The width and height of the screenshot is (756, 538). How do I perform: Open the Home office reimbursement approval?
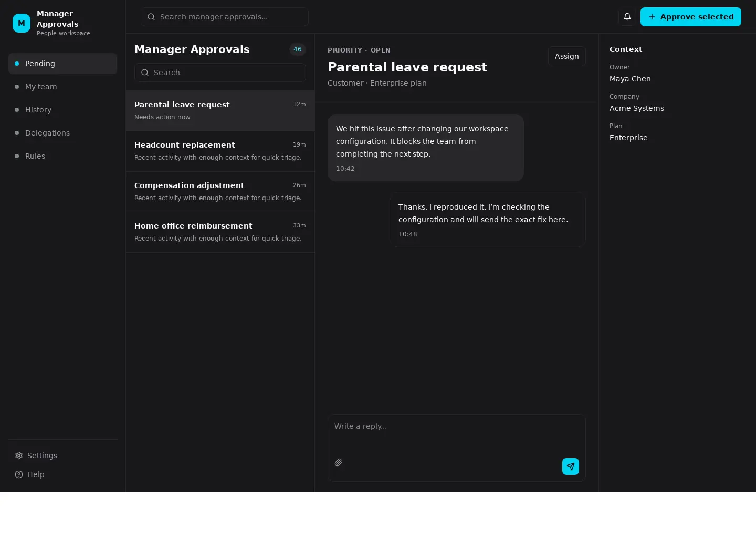pyautogui.click(x=220, y=232)
